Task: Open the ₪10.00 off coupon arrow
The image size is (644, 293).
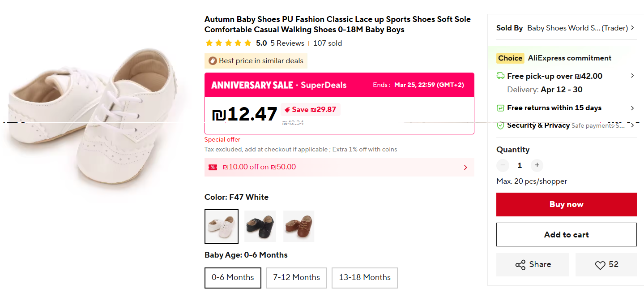Action: tap(465, 168)
